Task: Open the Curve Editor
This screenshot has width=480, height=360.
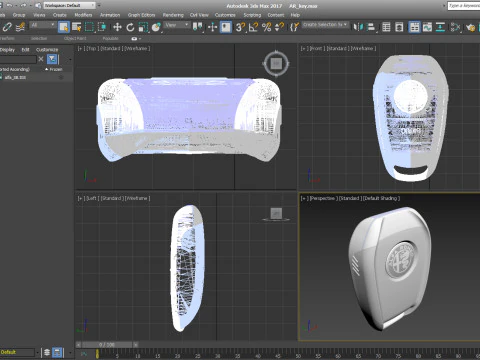Action: pos(427,27)
